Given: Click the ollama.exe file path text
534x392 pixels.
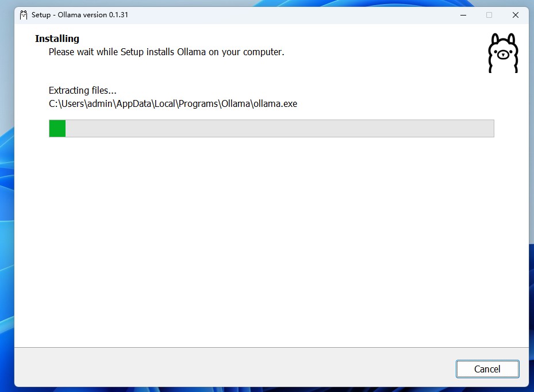Looking at the screenshot, I should pos(173,103).
